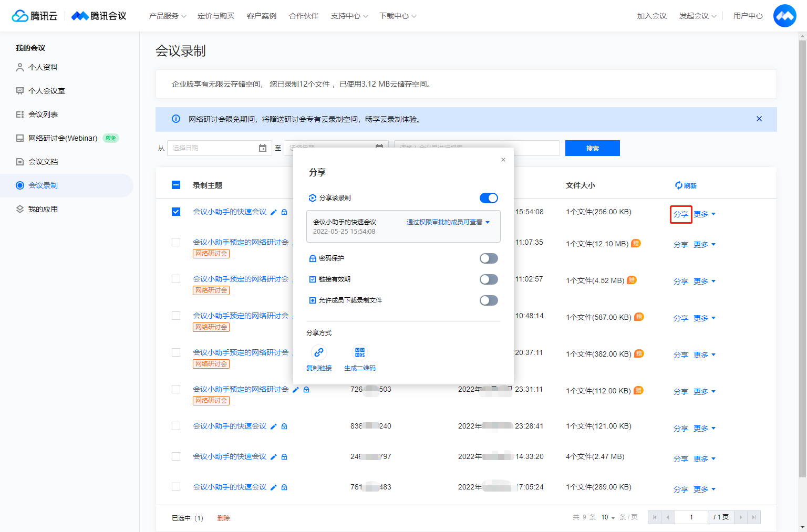Viewport: 807px width, 532px height.
Task: Click lock icon for meeting 726…503
Action: point(306,390)
